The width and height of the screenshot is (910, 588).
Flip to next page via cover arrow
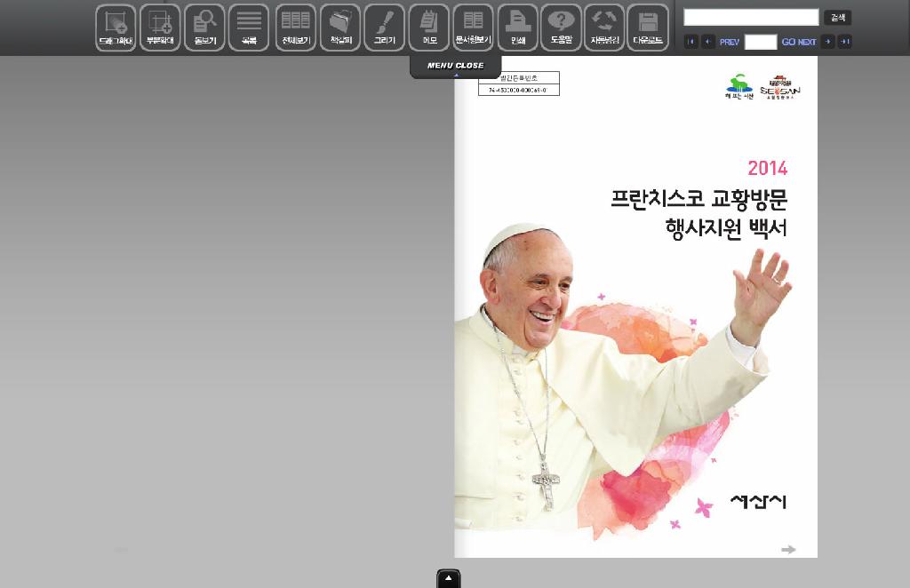[788, 550]
